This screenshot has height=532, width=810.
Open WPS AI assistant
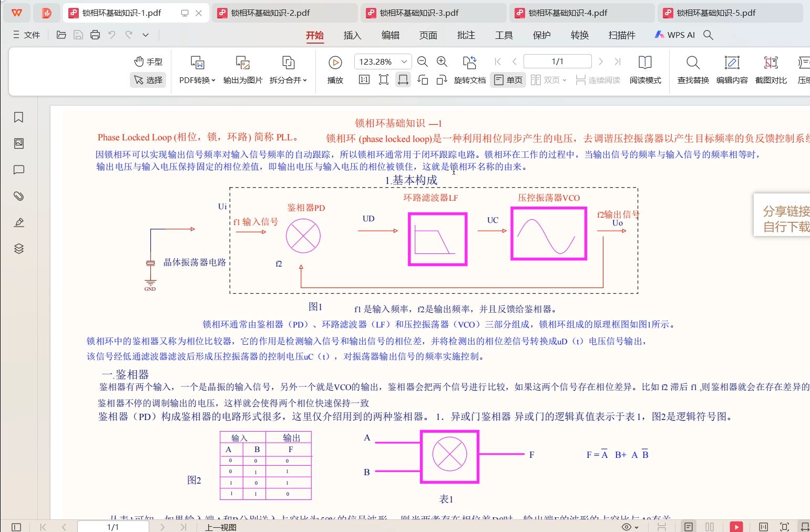(674, 35)
